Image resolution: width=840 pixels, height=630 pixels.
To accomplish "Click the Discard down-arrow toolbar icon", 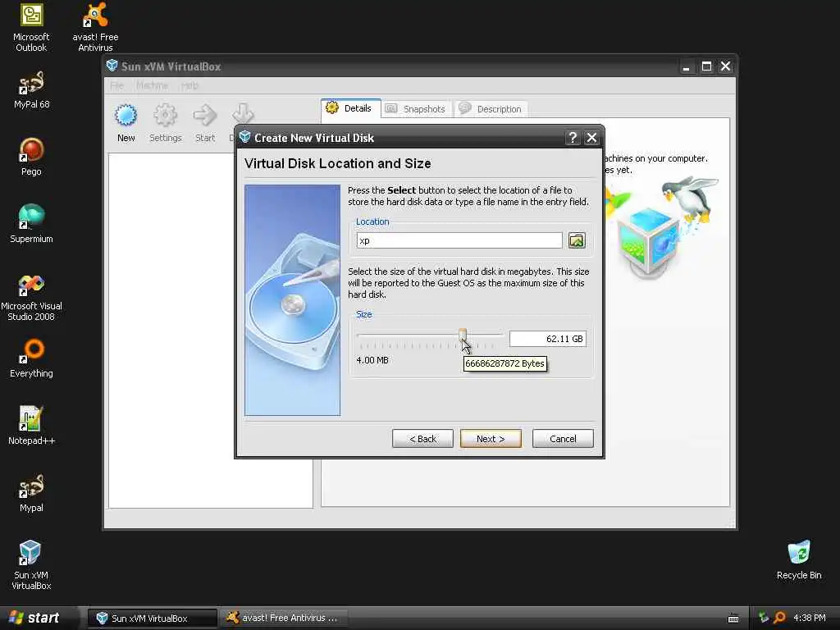I will [x=242, y=113].
